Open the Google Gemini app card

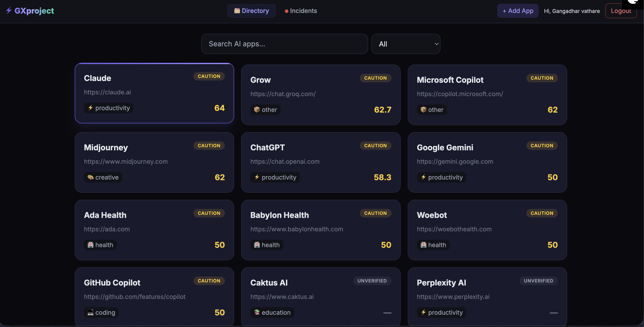[487, 162]
